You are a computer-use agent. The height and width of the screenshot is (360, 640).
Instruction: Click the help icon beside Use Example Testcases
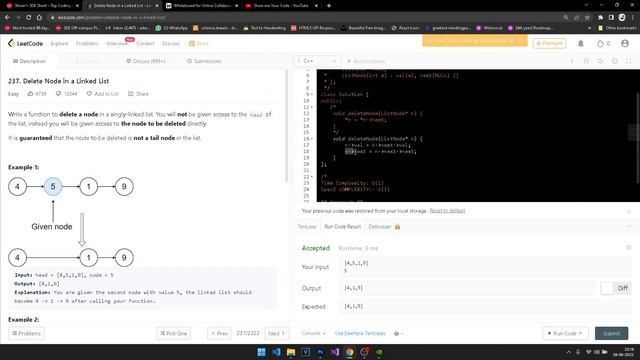pyautogui.click(x=396, y=333)
